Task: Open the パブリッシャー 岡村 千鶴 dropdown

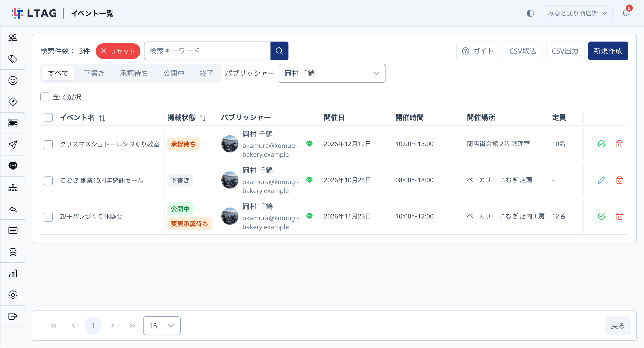Action: 332,73
